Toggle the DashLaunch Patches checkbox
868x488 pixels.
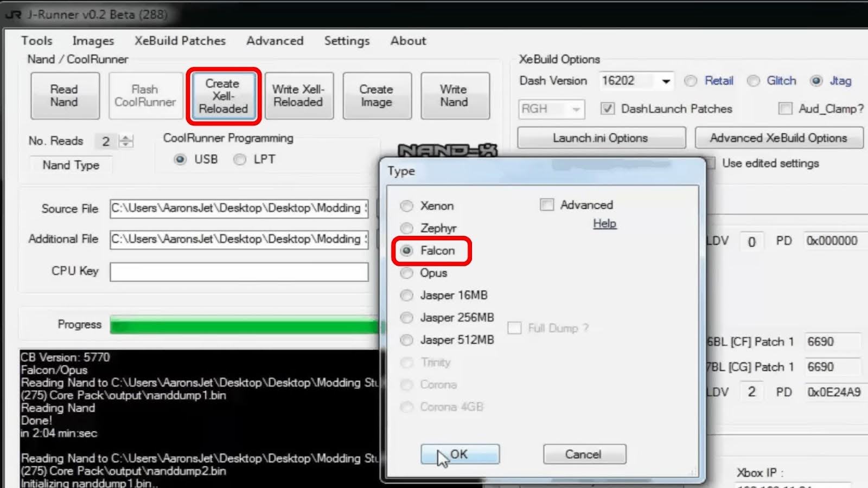pos(607,108)
